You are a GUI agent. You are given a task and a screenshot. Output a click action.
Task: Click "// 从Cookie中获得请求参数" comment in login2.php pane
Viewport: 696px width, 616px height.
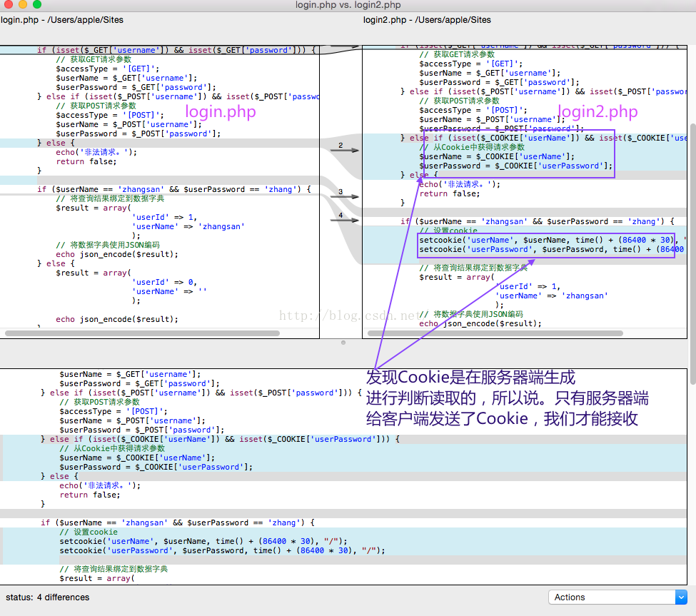(472, 147)
